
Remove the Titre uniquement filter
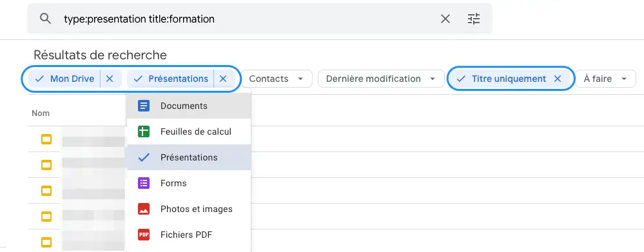click(x=558, y=79)
